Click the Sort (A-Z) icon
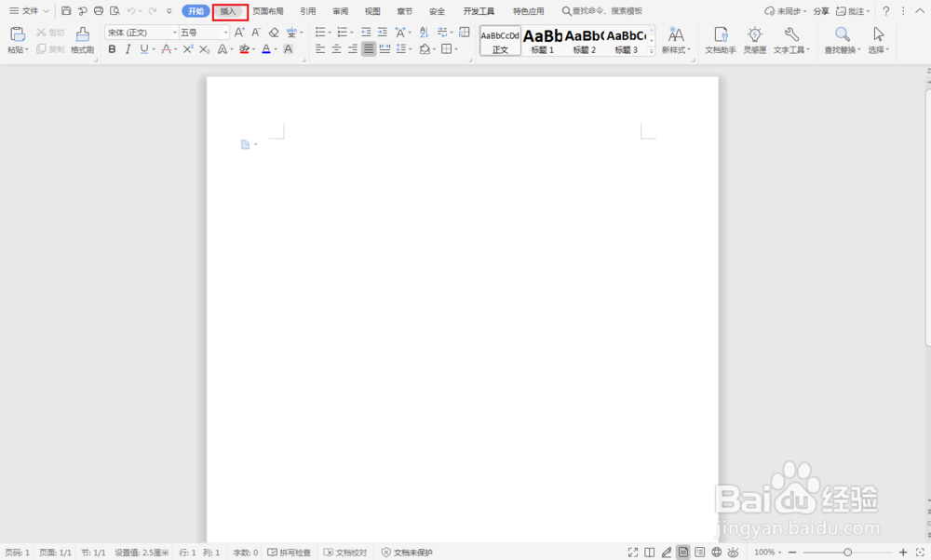This screenshot has width=931, height=560. 424,32
